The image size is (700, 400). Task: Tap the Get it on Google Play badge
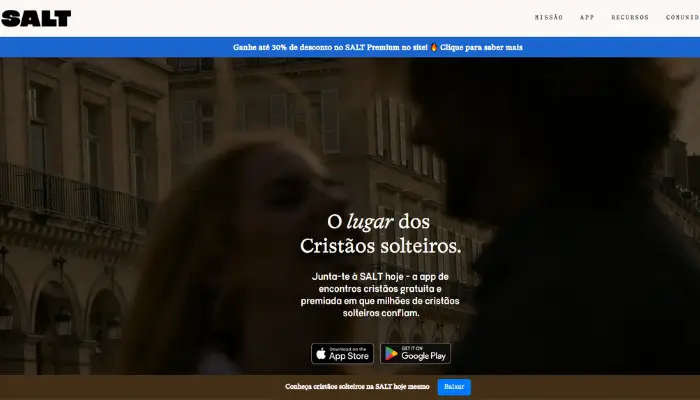click(x=415, y=354)
